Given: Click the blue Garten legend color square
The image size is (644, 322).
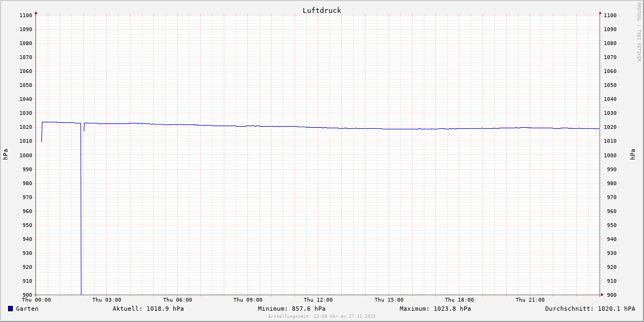Looking at the screenshot, I should [x=10, y=309].
